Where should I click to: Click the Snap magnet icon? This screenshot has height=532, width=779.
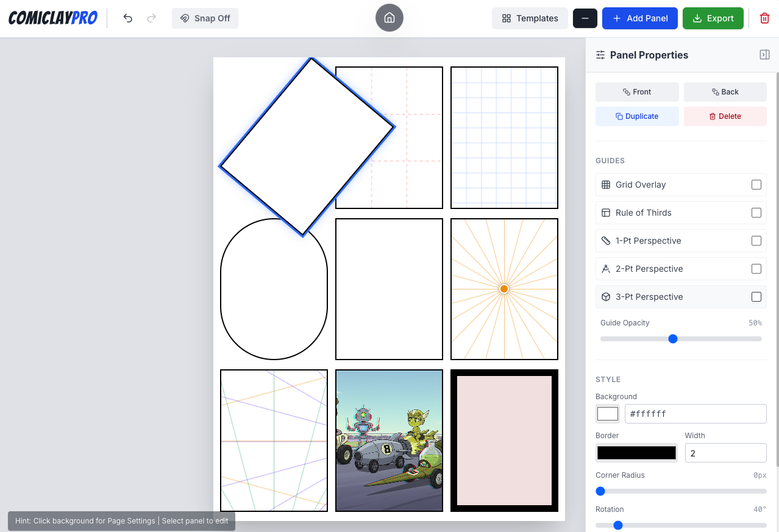[x=185, y=18]
